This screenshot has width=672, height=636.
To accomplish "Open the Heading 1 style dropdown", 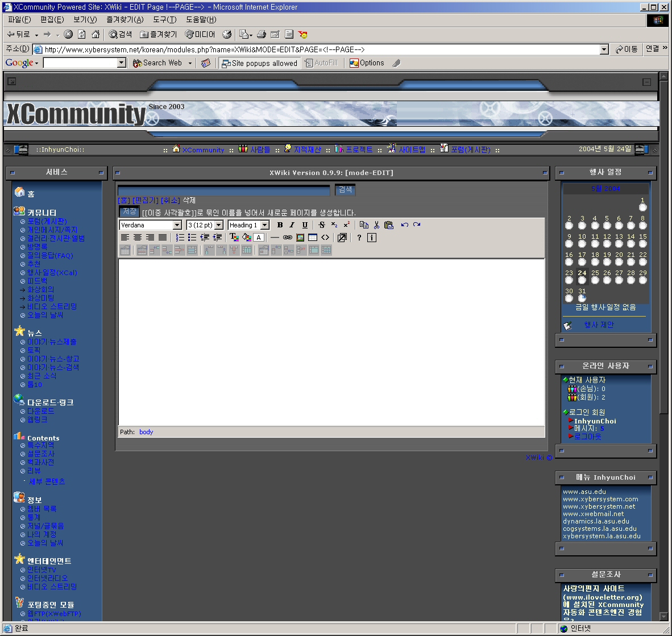I will pos(265,225).
